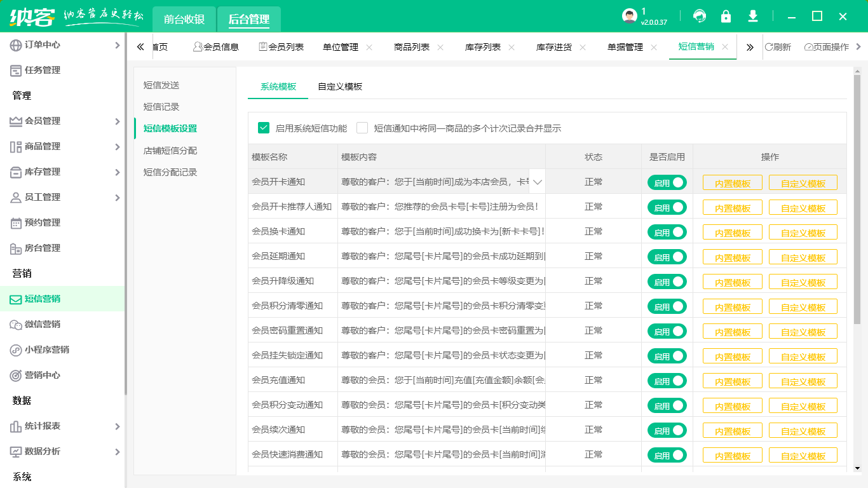This screenshot has width=868, height=488.
Task: Click the lock screen icon in the title bar
Action: point(725,16)
